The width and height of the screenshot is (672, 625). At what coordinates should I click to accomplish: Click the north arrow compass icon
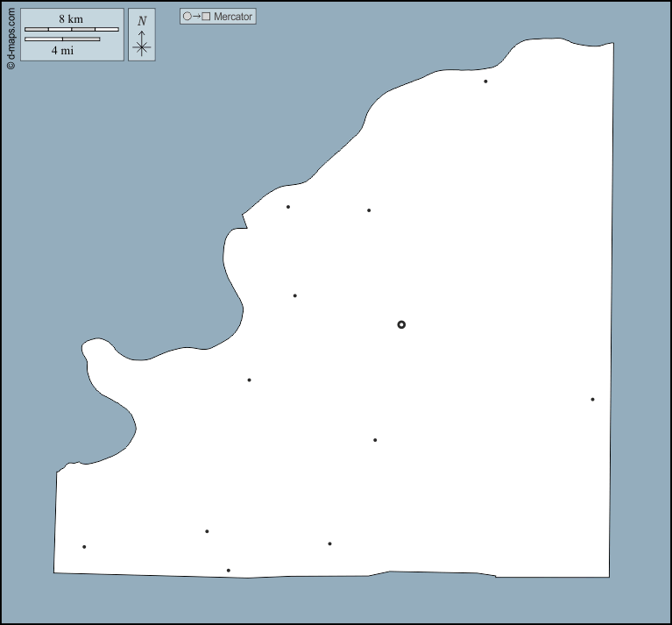pos(142,35)
